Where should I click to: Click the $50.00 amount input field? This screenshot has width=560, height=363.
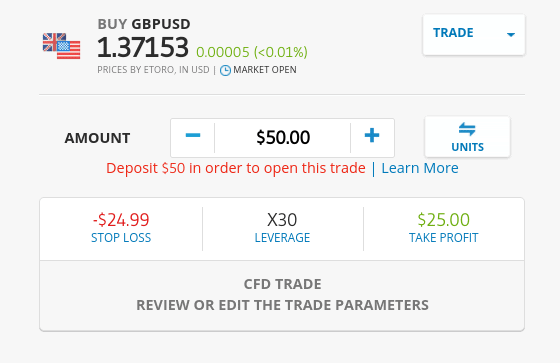[x=283, y=138]
